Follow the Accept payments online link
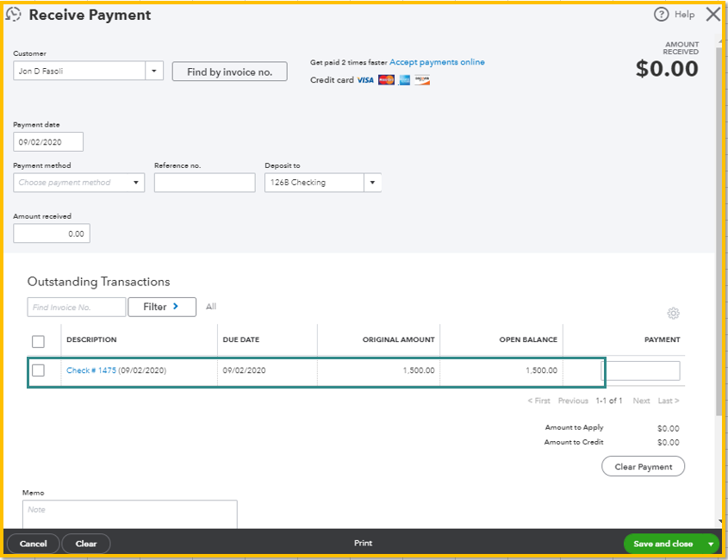Viewport: 728px width, 560px height. [437, 62]
